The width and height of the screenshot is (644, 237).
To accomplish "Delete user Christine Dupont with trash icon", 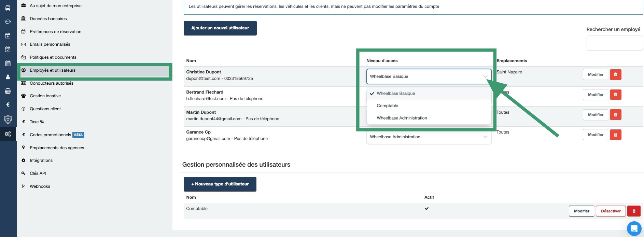I will coord(616,74).
